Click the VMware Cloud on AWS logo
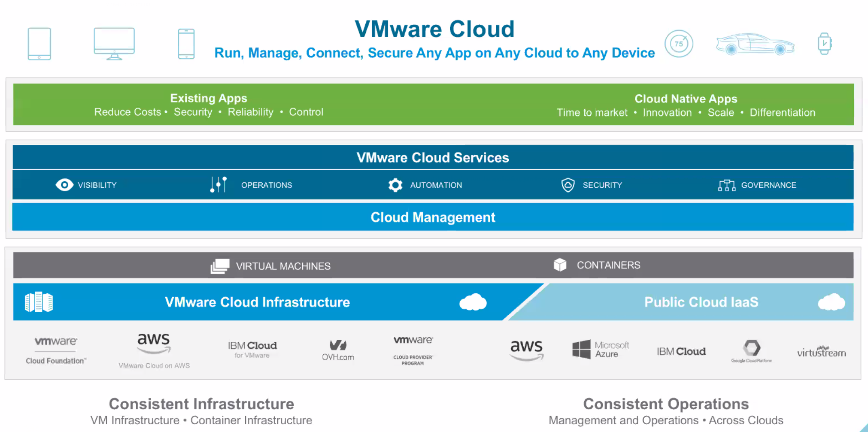Viewport: 868px width, 432px height. point(154,351)
